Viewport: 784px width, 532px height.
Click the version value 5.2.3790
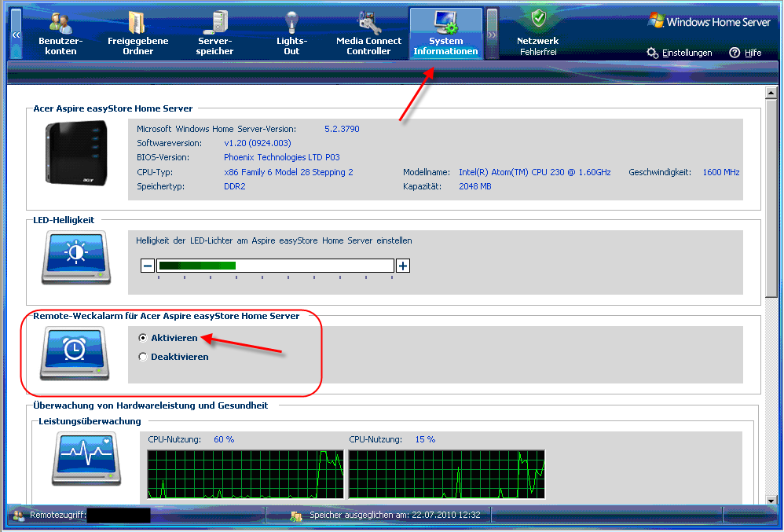pyautogui.click(x=342, y=129)
